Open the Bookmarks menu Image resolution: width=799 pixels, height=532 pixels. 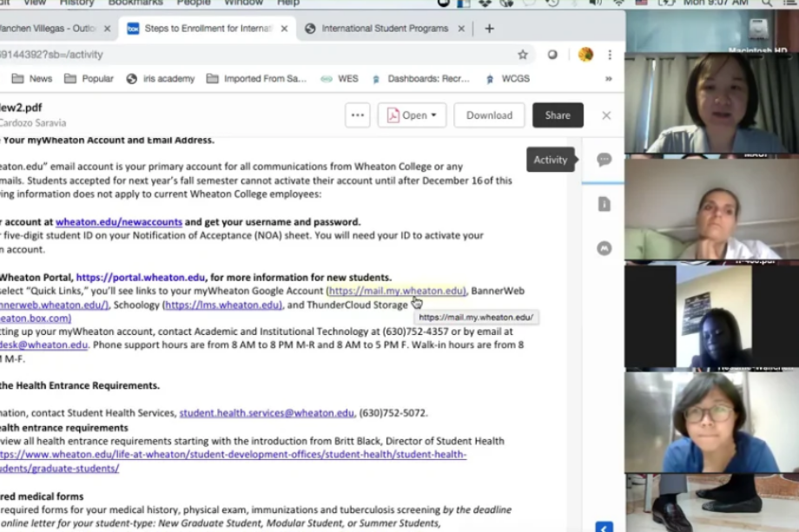[135, 3]
